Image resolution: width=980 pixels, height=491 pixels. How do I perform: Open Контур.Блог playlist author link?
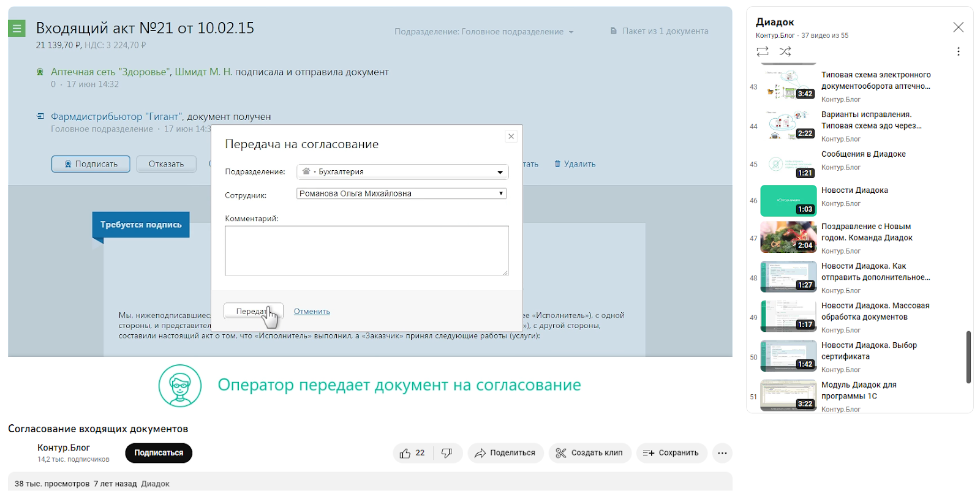(x=775, y=36)
